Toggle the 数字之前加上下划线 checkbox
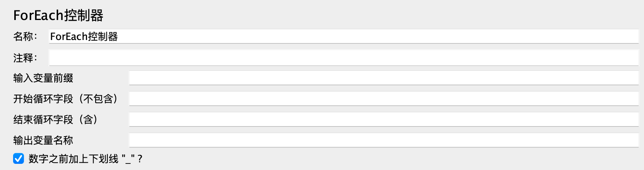 click(18, 158)
